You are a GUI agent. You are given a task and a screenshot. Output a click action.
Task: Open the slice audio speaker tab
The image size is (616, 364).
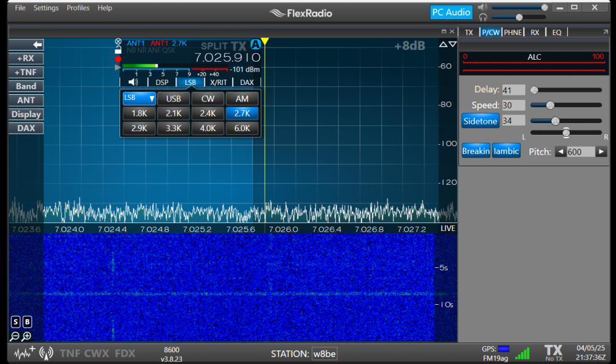(x=133, y=82)
